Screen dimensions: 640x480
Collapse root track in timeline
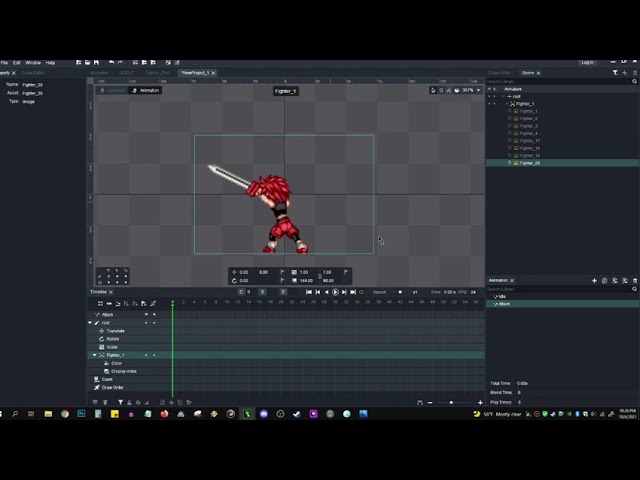90,323
